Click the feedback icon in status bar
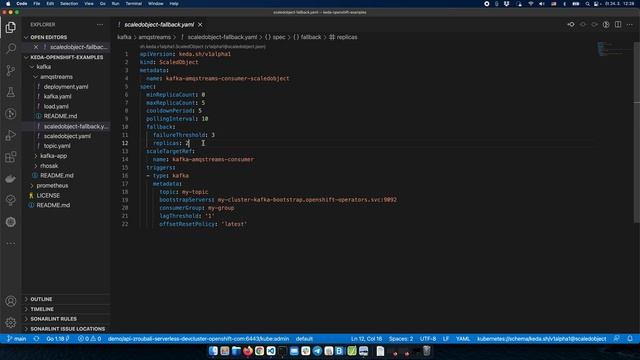 point(616,339)
